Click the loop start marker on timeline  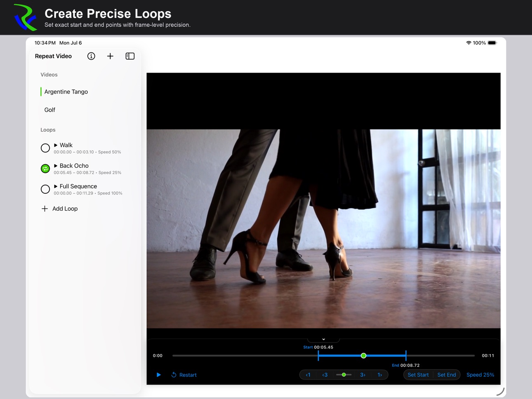(x=318, y=355)
